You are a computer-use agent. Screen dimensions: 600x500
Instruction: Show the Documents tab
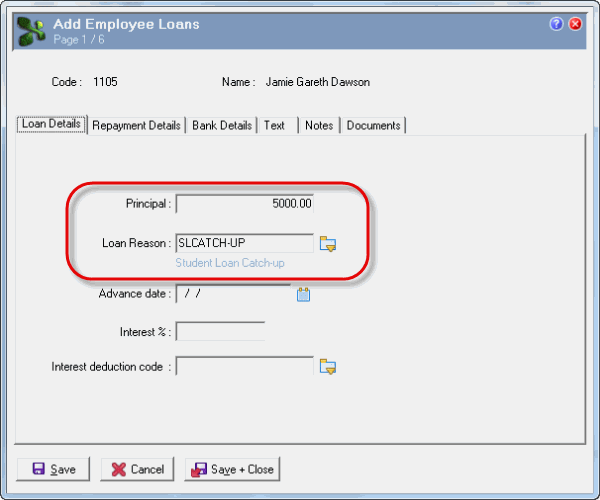(373, 125)
